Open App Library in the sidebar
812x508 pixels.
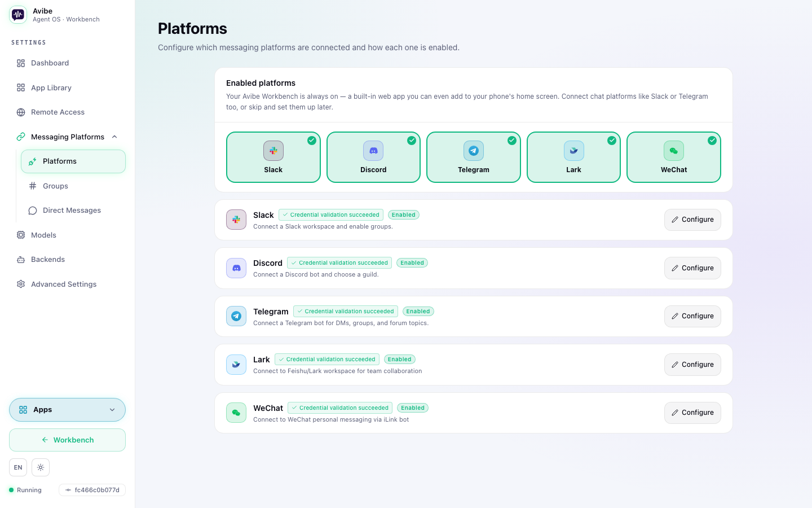(68, 87)
